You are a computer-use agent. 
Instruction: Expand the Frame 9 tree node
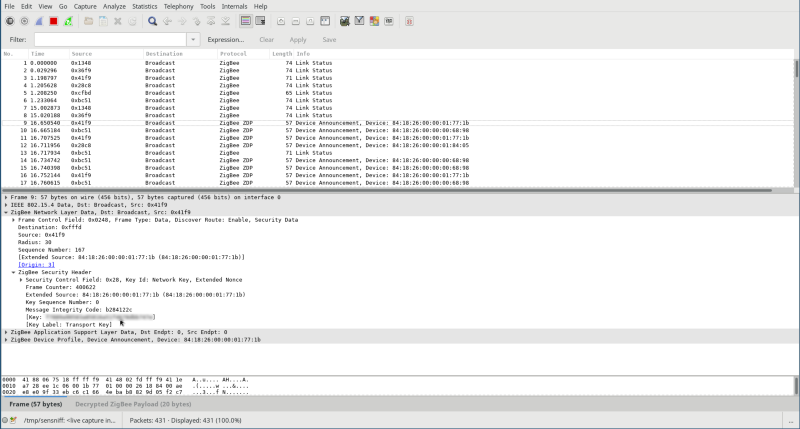pos(6,197)
